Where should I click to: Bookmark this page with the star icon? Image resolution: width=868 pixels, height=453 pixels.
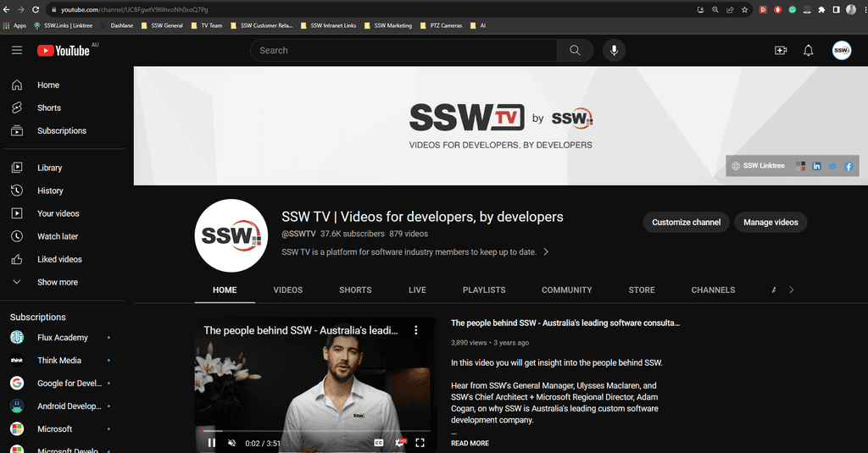745,9
